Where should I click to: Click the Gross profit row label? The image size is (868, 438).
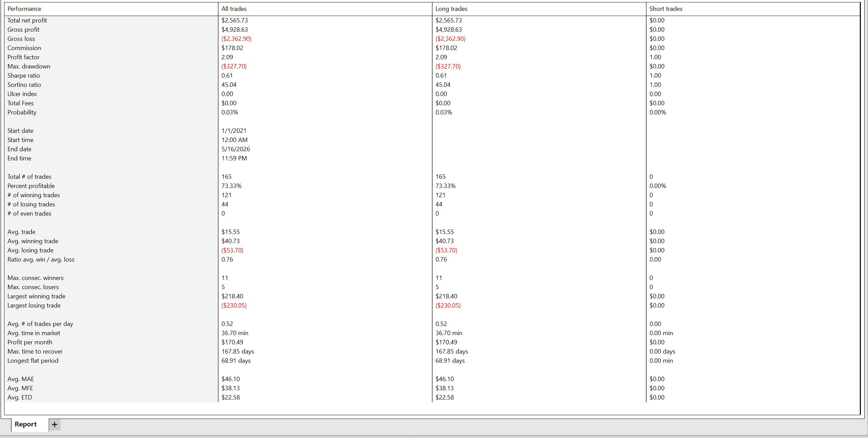[23, 30]
